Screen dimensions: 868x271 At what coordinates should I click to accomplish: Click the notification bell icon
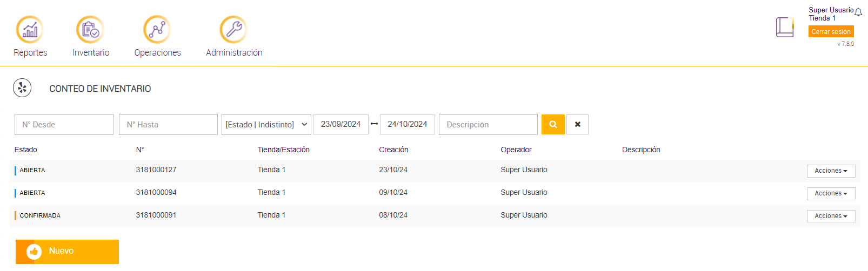point(858,12)
